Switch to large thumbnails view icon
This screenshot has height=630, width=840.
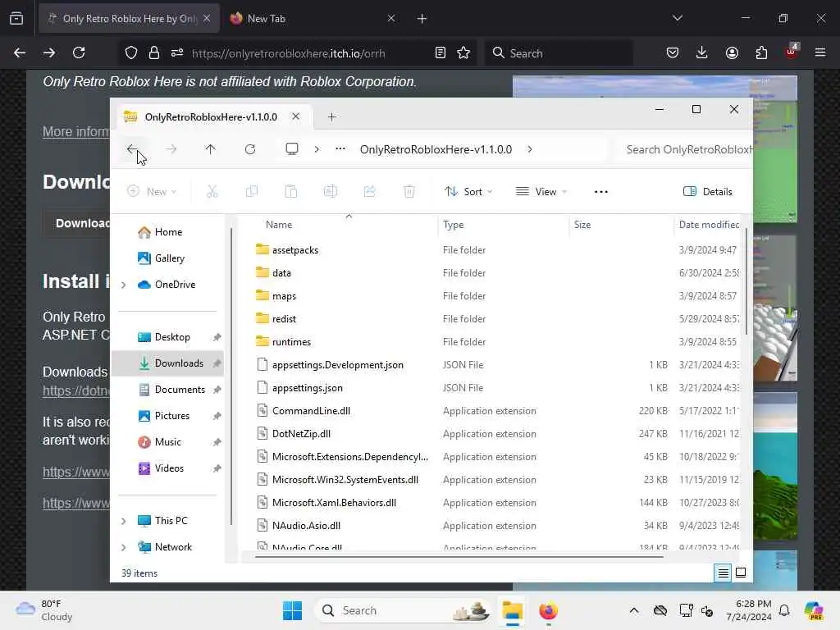(x=741, y=573)
